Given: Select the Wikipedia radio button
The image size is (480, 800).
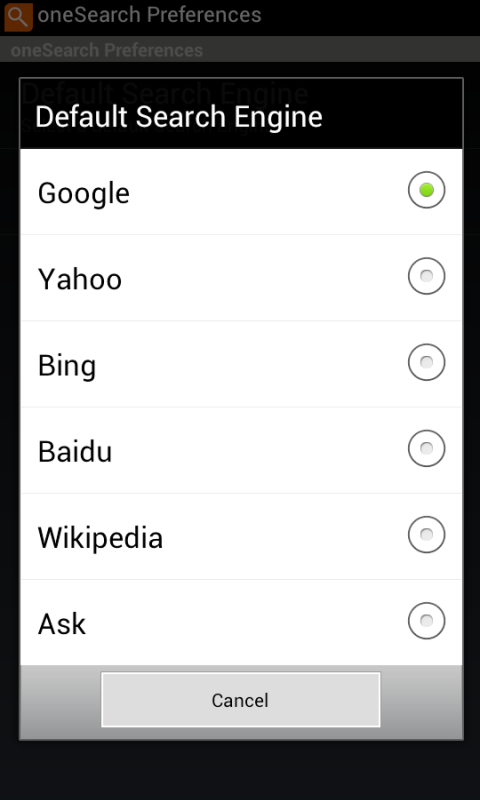Looking at the screenshot, I should point(426,535).
